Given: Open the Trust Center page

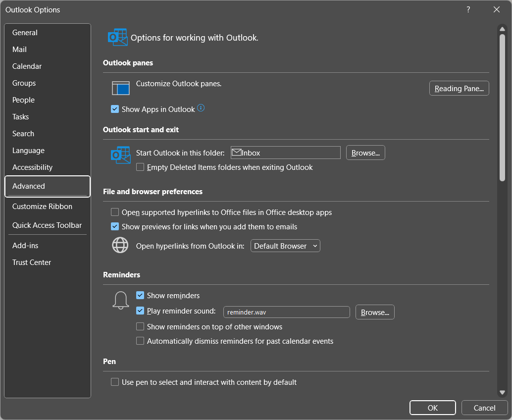Looking at the screenshot, I should pyautogui.click(x=48, y=262).
